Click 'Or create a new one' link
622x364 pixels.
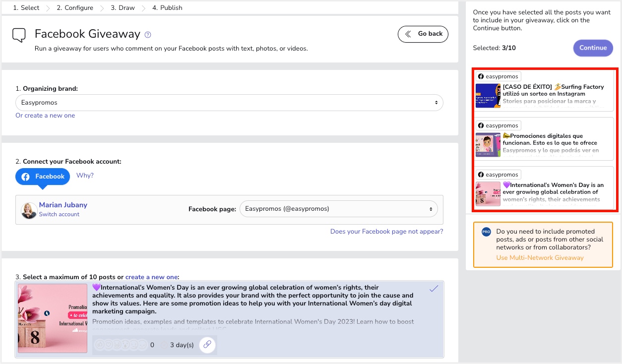tap(45, 116)
